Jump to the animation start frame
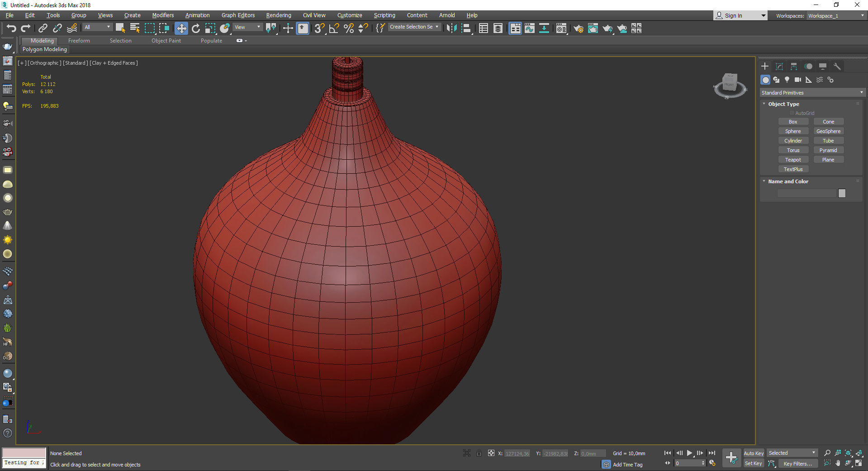 667,453
